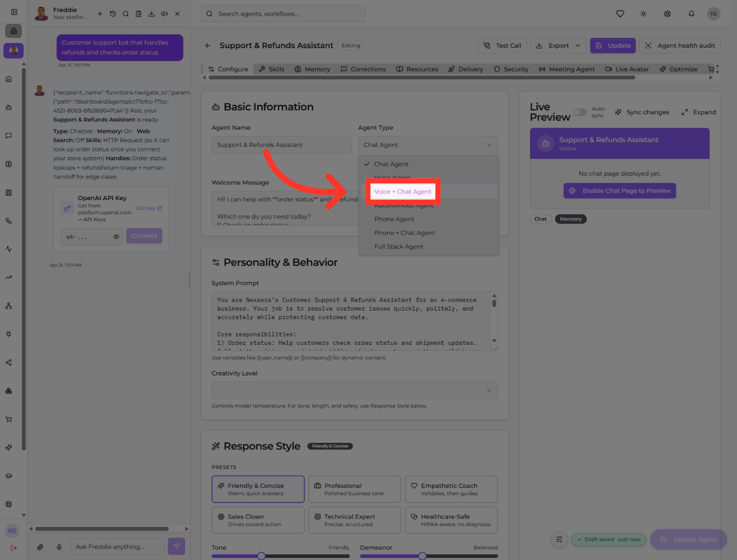This screenshot has height=560, width=737.
Task: Download the Freddie conversation via download icon
Action: [151, 14]
